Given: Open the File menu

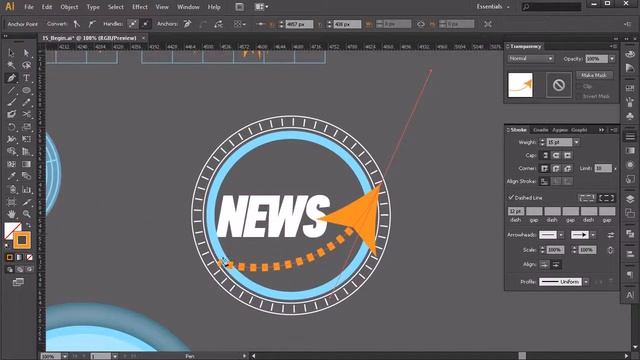Looking at the screenshot, I should click(x=29, y=7).
